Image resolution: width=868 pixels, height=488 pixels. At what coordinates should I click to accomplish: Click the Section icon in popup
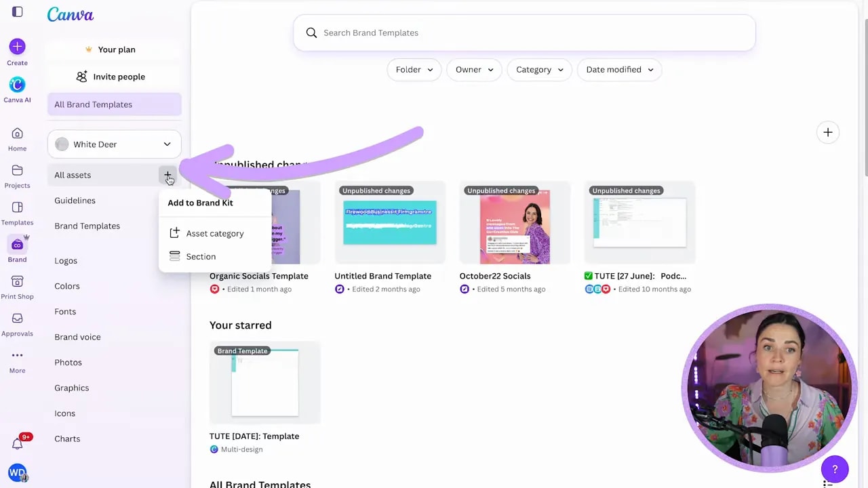[175, 256]
